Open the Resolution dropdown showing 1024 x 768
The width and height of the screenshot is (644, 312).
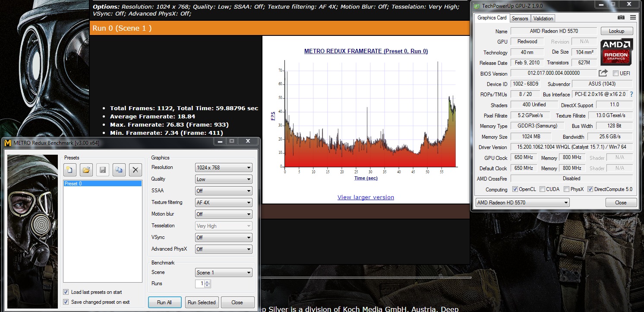click(224, 168)
